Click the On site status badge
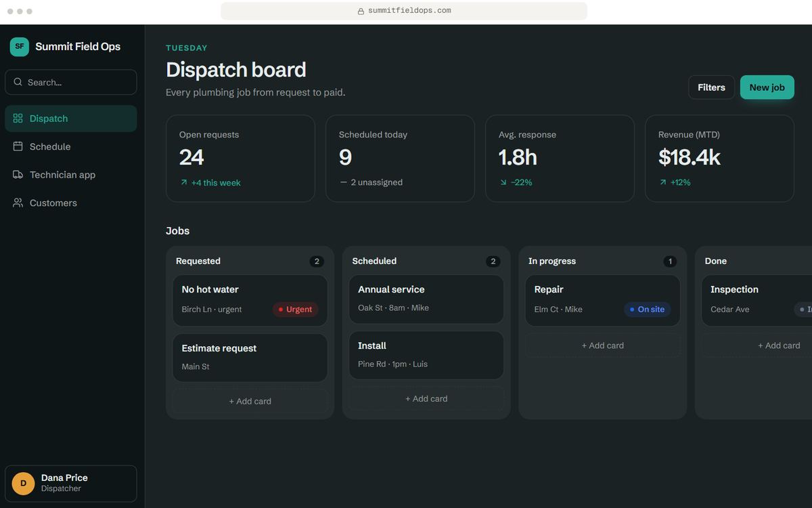Screen dimensions: 812x508 tap(647, 310)
